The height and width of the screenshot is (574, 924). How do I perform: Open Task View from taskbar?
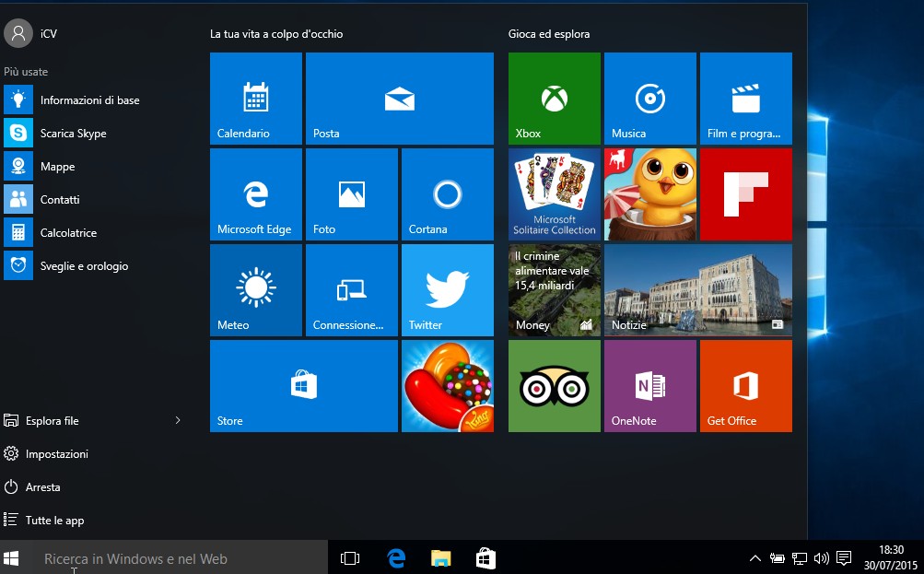[x=350, y=558]
